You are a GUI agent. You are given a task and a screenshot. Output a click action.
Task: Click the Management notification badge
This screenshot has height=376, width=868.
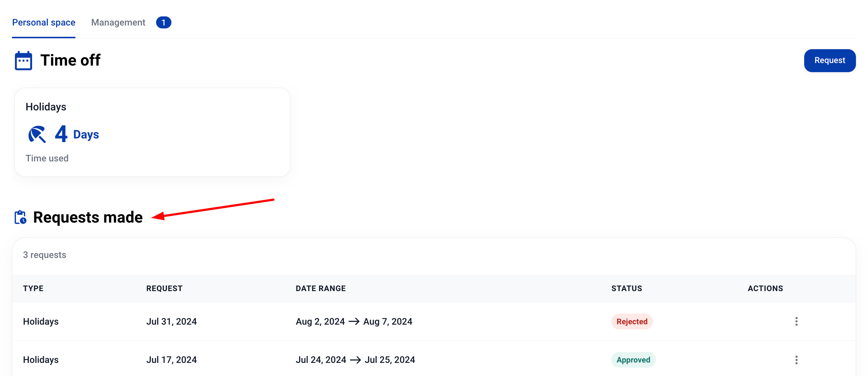[163, 23]
